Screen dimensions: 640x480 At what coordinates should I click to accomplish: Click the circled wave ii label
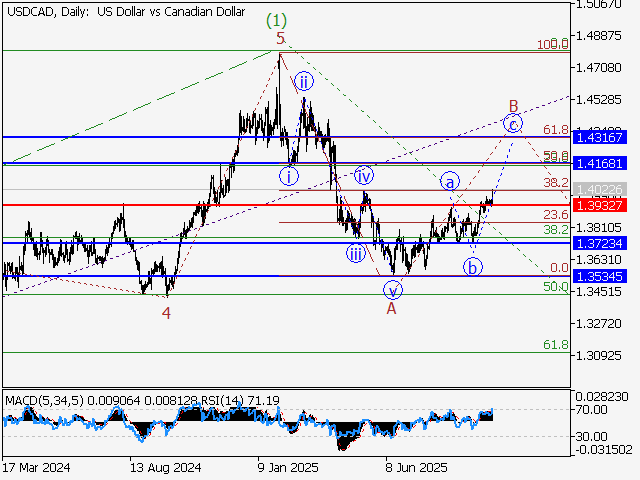point(304,82)
